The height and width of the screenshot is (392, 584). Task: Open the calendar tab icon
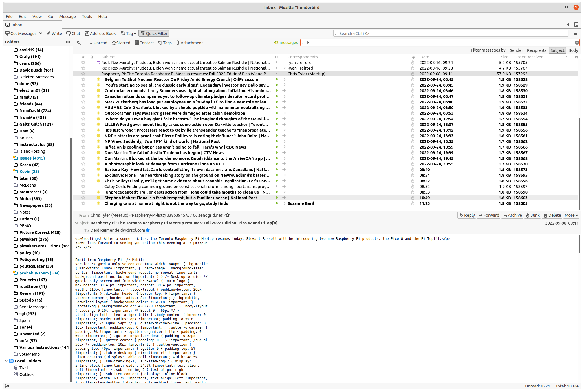pos(567,25)
